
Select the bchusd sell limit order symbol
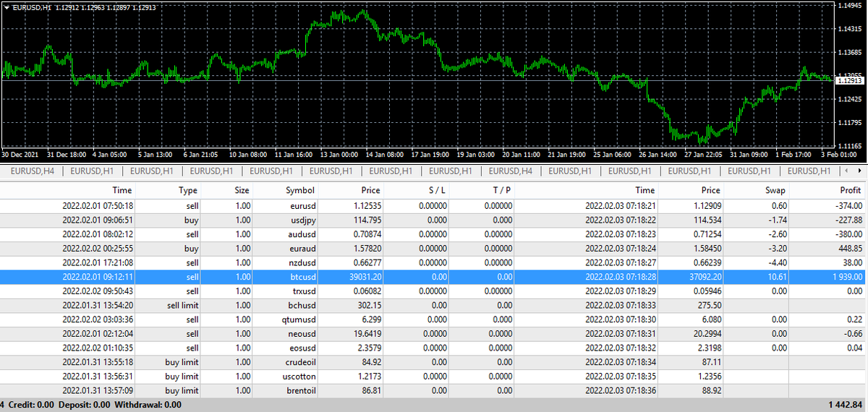[301, 305]
